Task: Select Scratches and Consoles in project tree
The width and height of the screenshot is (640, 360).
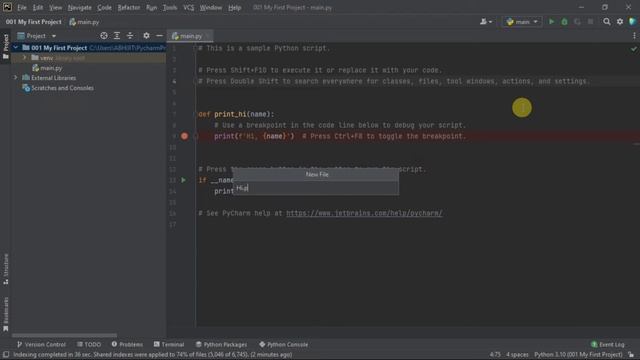Action: pos(58,88)
